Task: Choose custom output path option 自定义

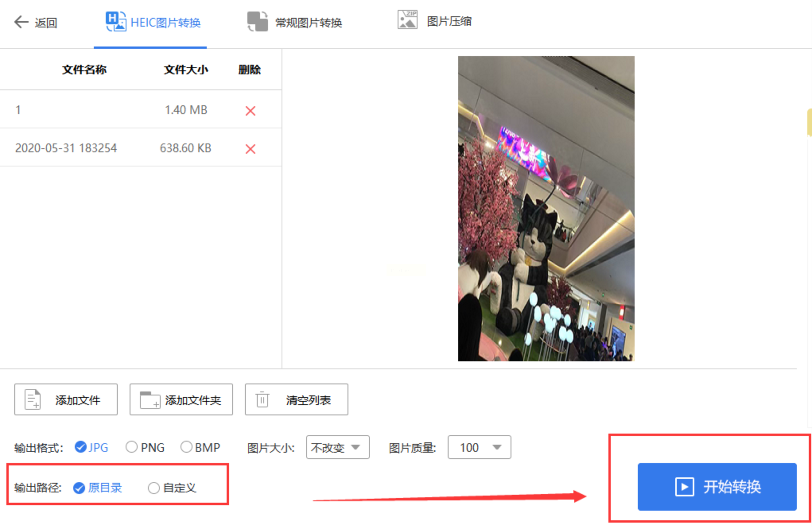Action: click(154, 488)
